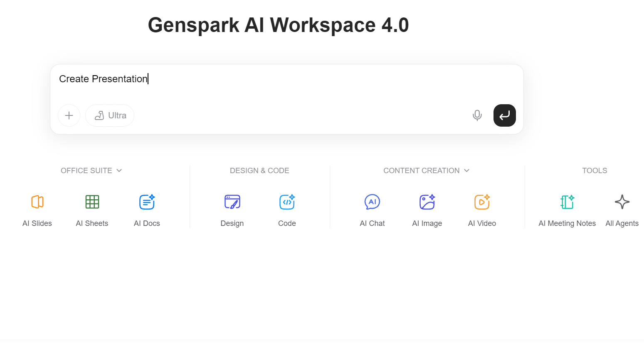
Task: Open the AI Slides tool icon
Action: pos(37,202)
